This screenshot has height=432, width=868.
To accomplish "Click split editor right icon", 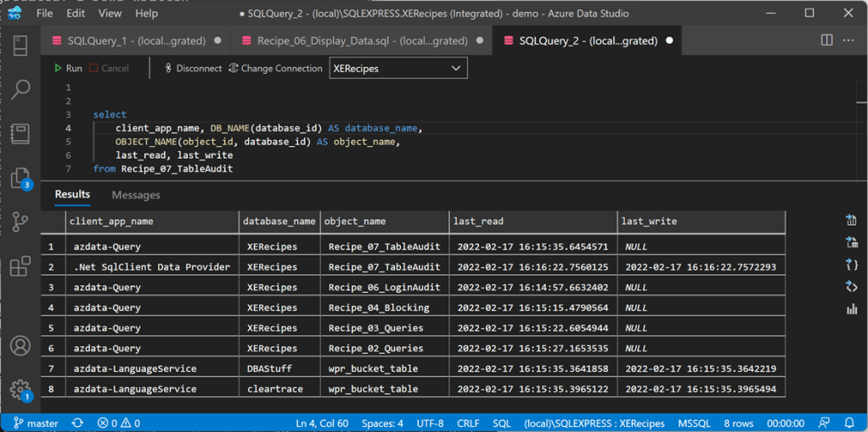I will [826, 40].
